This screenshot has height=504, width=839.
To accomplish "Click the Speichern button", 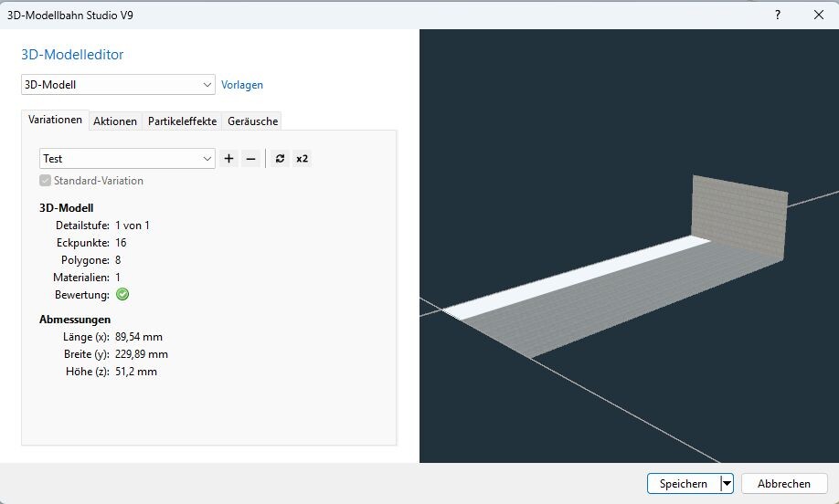I will coord(684,484).
